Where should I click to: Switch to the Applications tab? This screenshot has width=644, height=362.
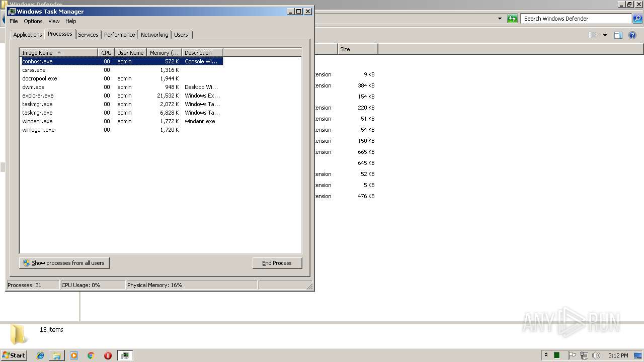click(x=27, y=35)
